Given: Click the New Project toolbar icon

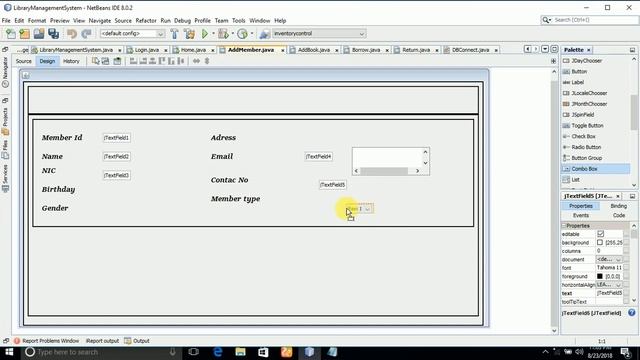Looking at the screenshot, I should 24,34.
